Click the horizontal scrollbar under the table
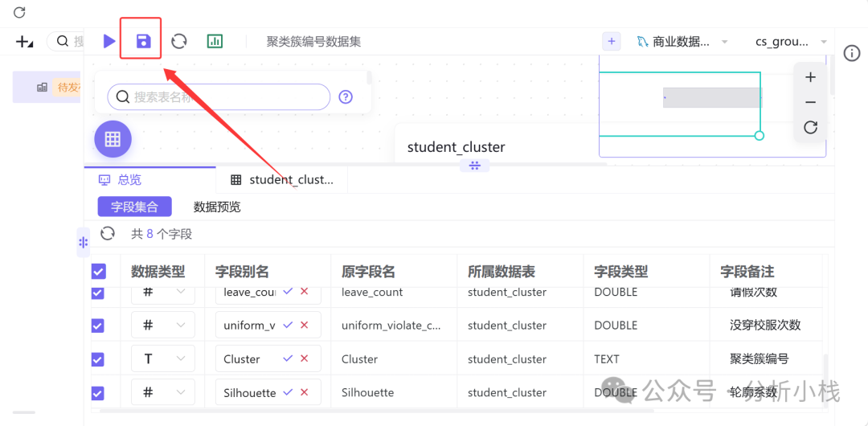 click(376, 411)
